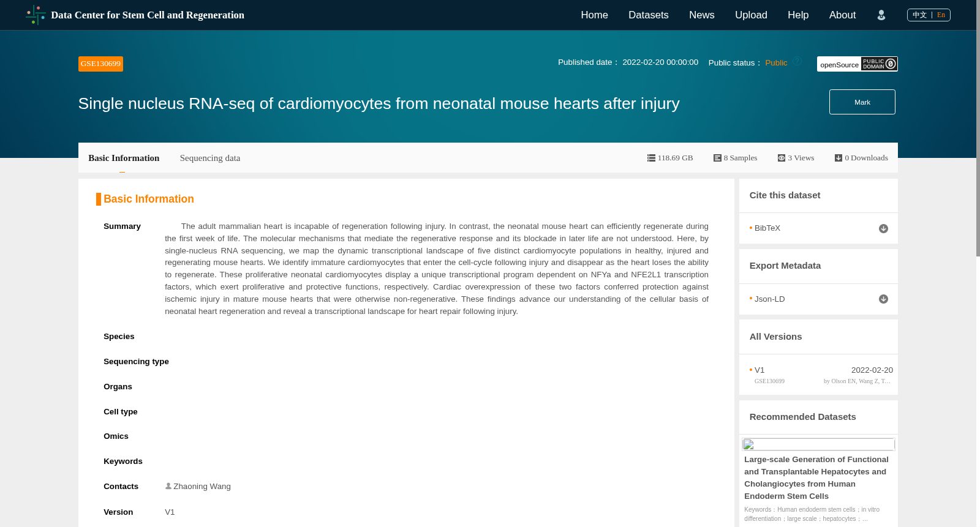Click the Mark button
Screen dimensions: 980x527
tap(862, 102)
